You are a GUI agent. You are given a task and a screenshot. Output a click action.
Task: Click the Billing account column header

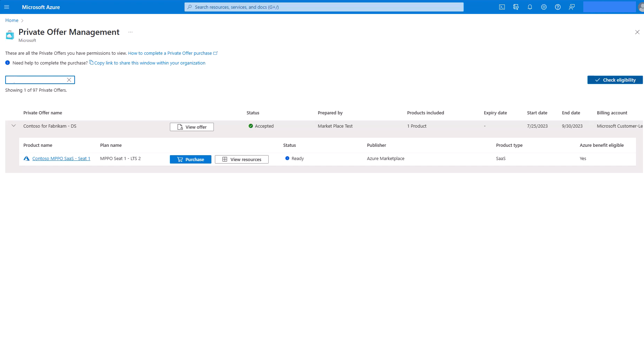[x=612, y=113]
